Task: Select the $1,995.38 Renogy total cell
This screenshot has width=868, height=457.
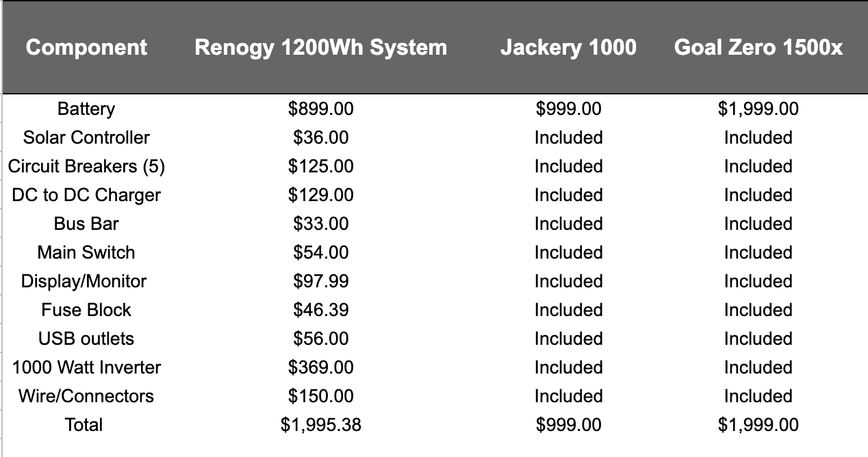Action: 320,425
